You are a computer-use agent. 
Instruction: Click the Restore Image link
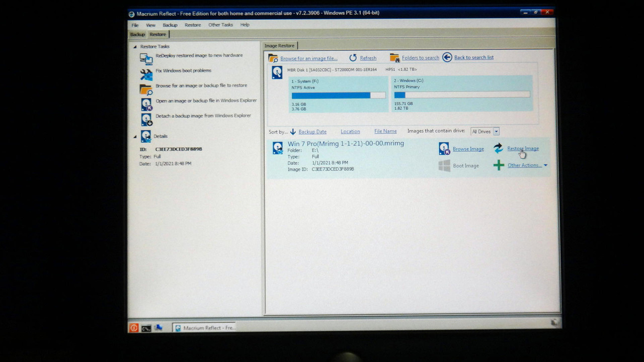tap(523, 149)
